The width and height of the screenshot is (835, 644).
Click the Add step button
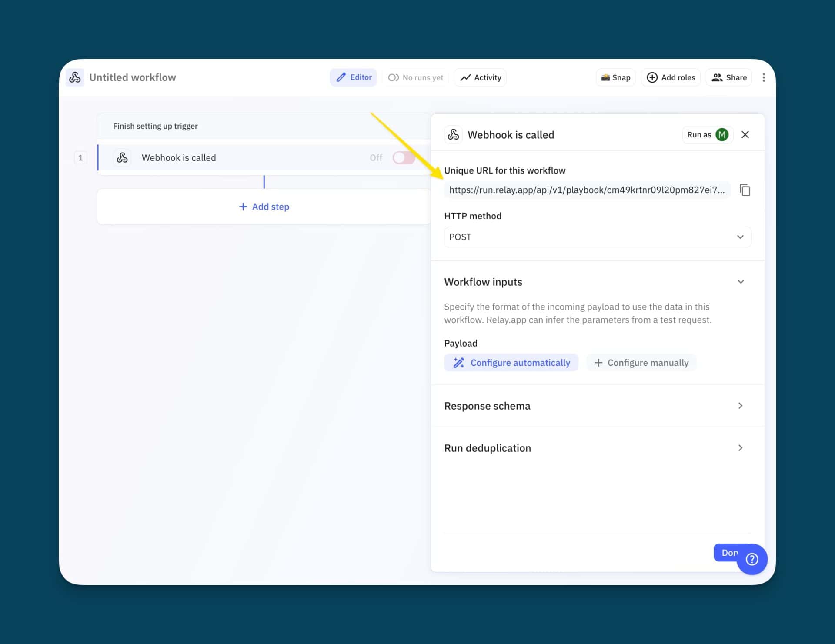point(264,207)
